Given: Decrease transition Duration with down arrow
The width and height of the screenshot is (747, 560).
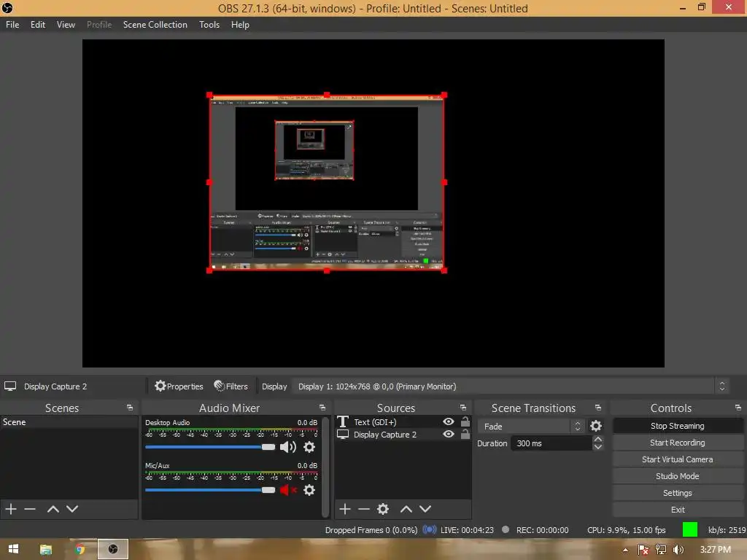Looking at the screenshot, I should click(x=598, y=447).
